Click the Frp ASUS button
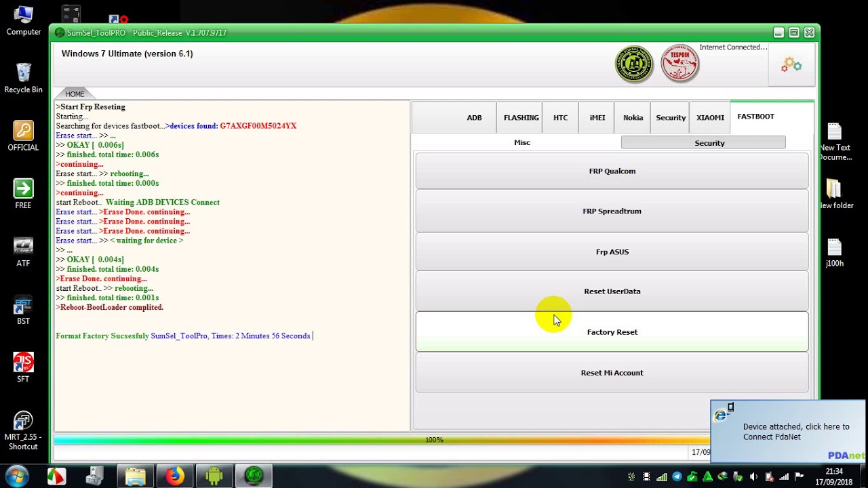The image size is (868, 488). click(612, 251)
